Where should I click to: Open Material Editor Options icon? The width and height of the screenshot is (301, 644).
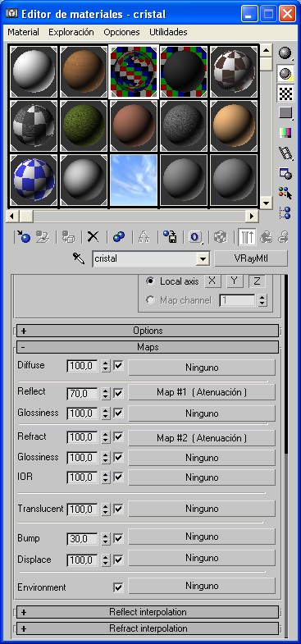point(285,173)
